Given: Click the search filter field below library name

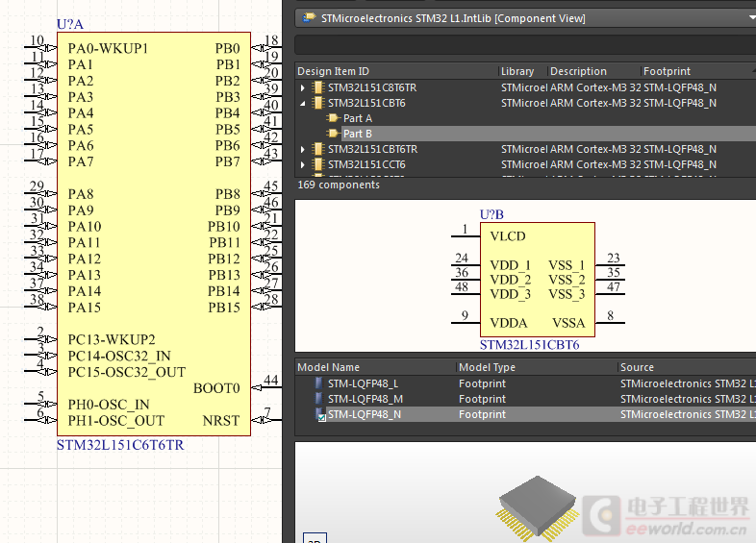Looking at the screenshot, I should click(x=525, y=45).
